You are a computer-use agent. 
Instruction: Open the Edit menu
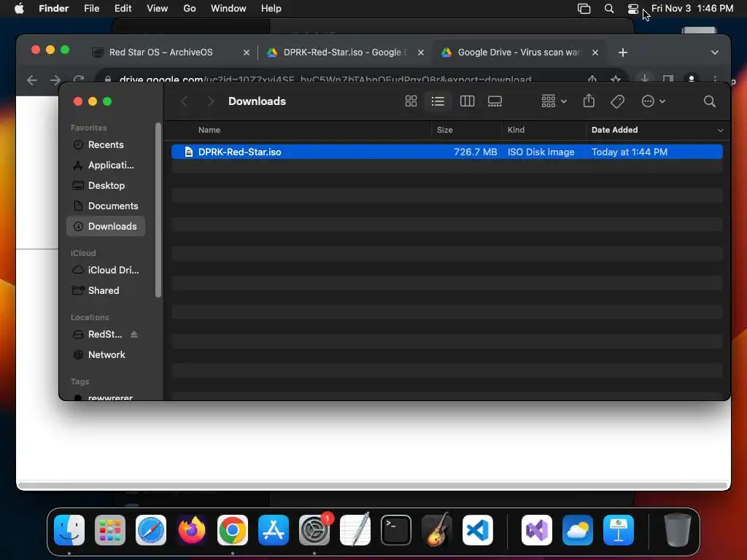(123, 9)
